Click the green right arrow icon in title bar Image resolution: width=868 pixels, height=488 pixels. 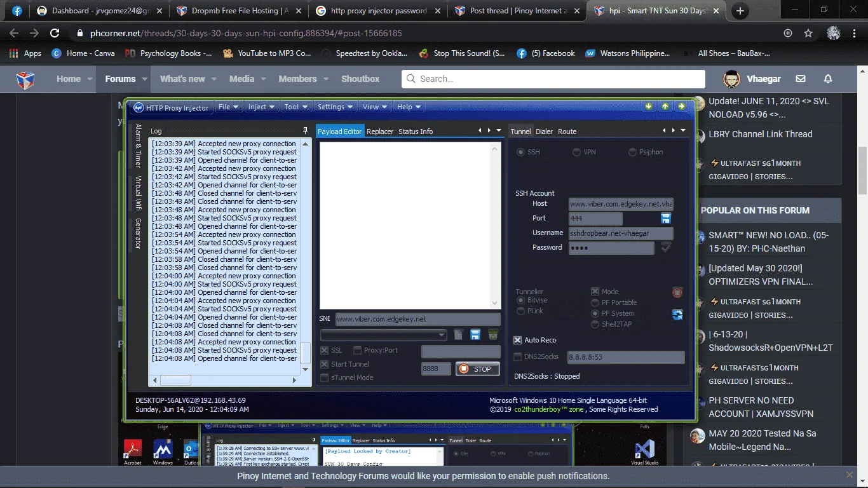point(681,107)
